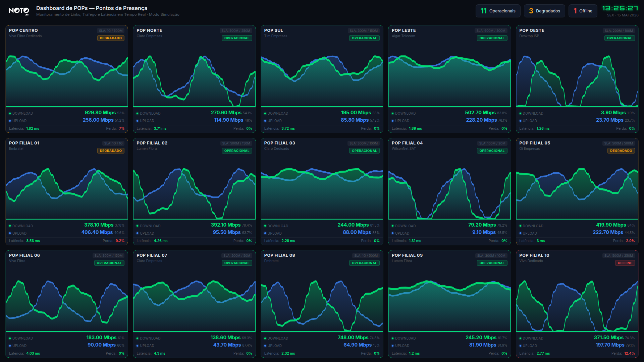
Task: Click the 13:25:27 clock display
Action: point(620,8)
